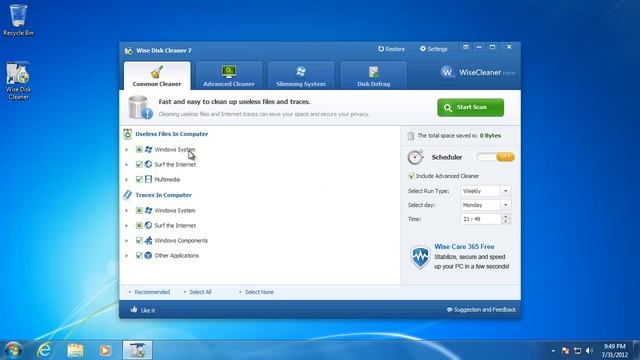Viewport: 640px width, 360px height.
Task: Select Surf the Internet globe icon under Traces
Action: (x=149, y=226)
